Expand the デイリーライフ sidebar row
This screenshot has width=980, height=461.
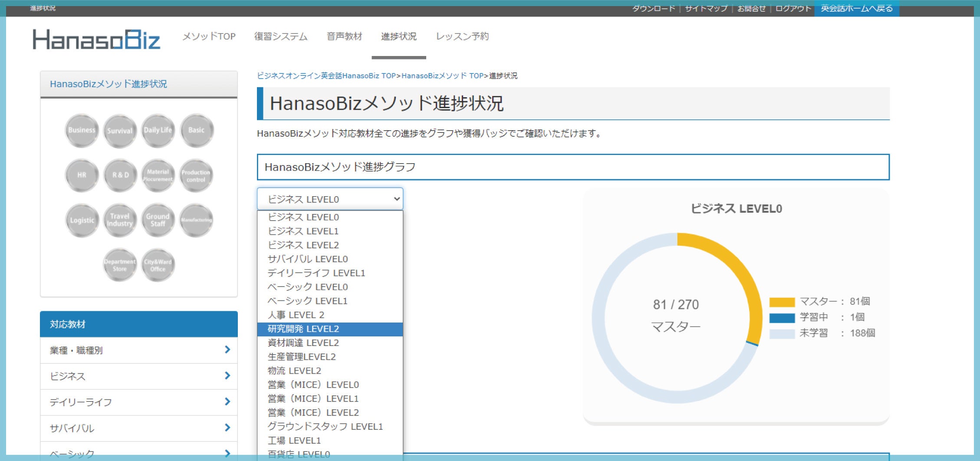pos(139,402)
